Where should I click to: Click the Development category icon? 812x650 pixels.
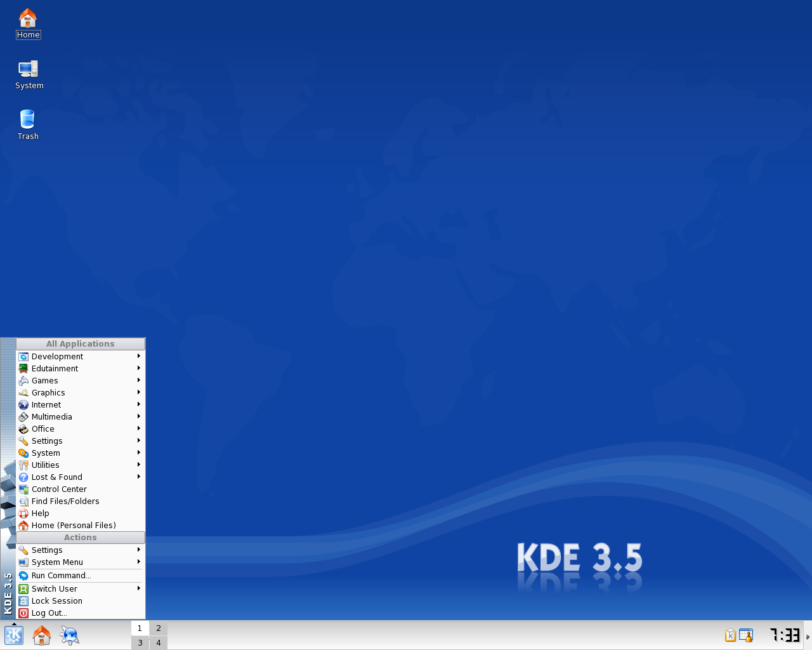(x=23, y=357)
